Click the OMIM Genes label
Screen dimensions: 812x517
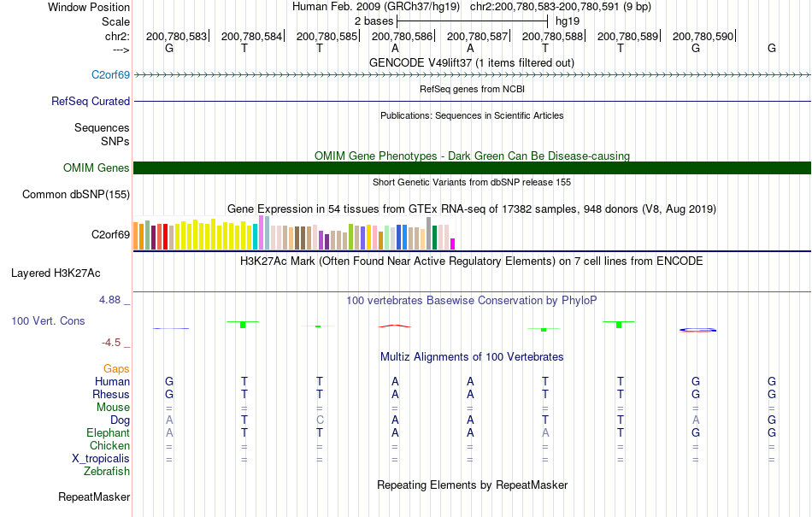click(96, 167)
